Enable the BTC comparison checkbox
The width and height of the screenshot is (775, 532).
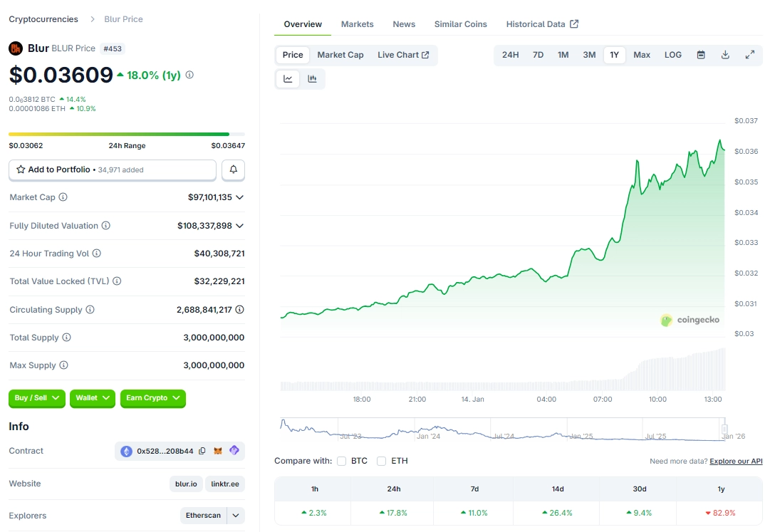pyautogui.click(x=341, y=461)
